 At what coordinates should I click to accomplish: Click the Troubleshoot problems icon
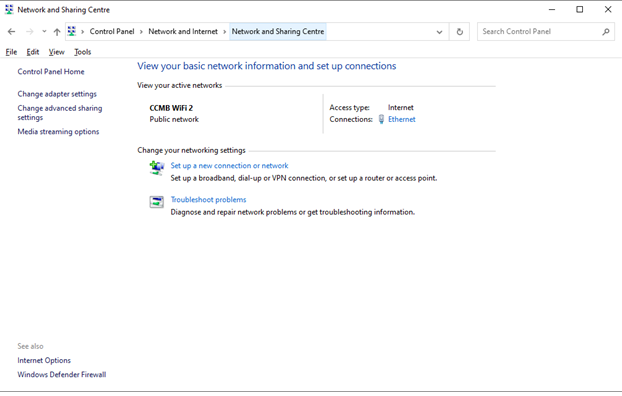(x=157, y=202)
